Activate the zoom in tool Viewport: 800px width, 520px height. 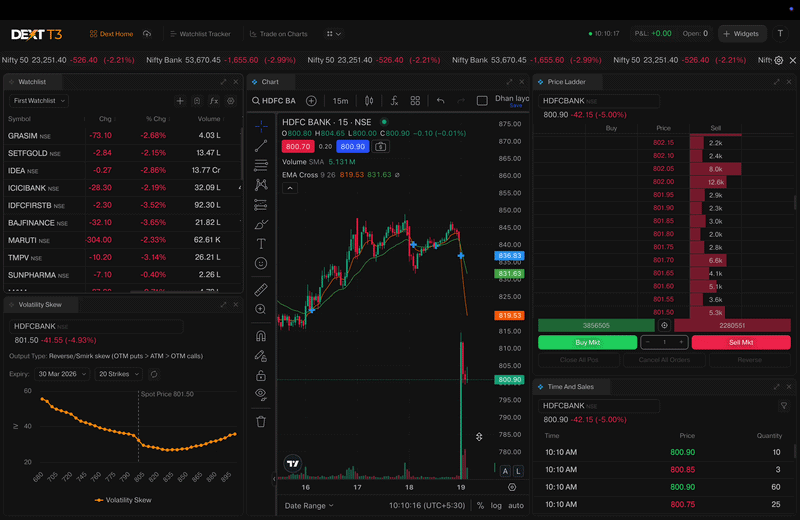(x=261, y=309)
